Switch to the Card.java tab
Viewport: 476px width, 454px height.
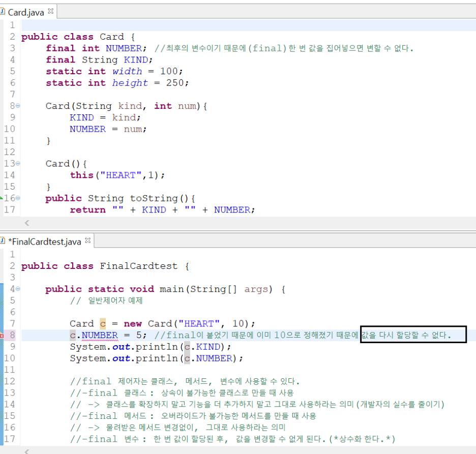(x=26, y=12)
